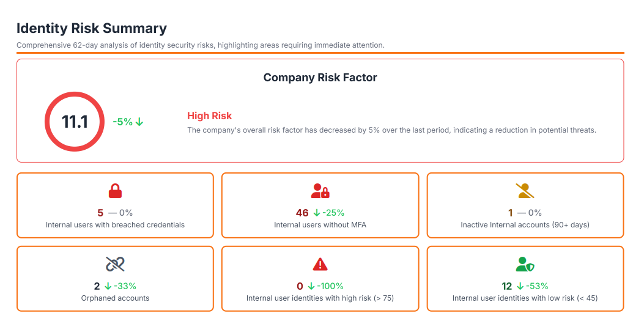Click the broken link orphaned accounts icon
The height and width of the screenshot is (335, 644).
pos(115,264)
